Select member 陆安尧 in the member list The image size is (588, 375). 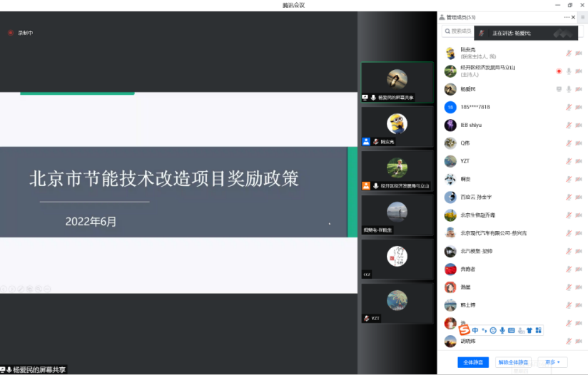pyautogui.click(x=512, y=53)
